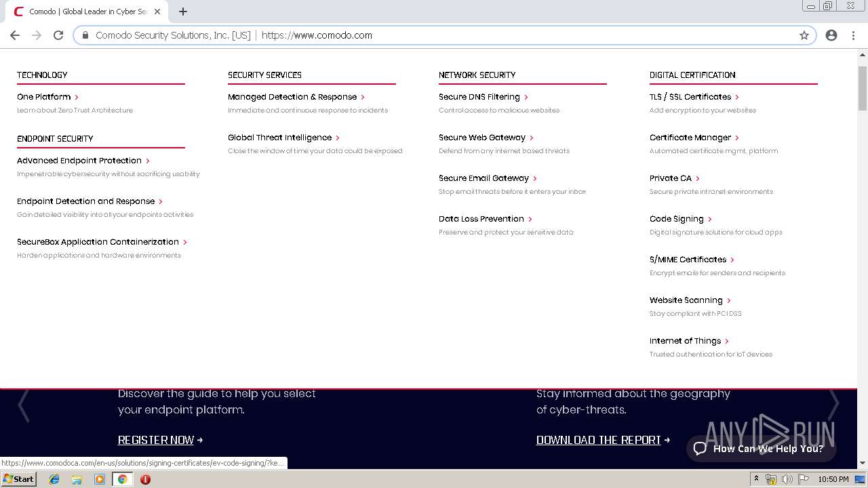The height and width of the screenshot is (488, 868).
Task: Open Advanced Endpoint Protection
Action: (x=79, y=161)
